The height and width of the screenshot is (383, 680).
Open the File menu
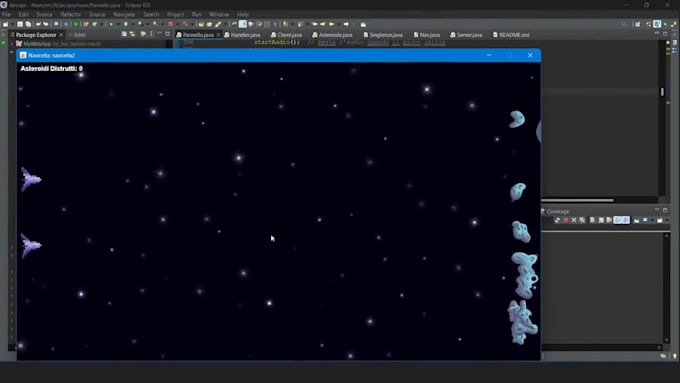pyautogui.click(x=6, y=14)
